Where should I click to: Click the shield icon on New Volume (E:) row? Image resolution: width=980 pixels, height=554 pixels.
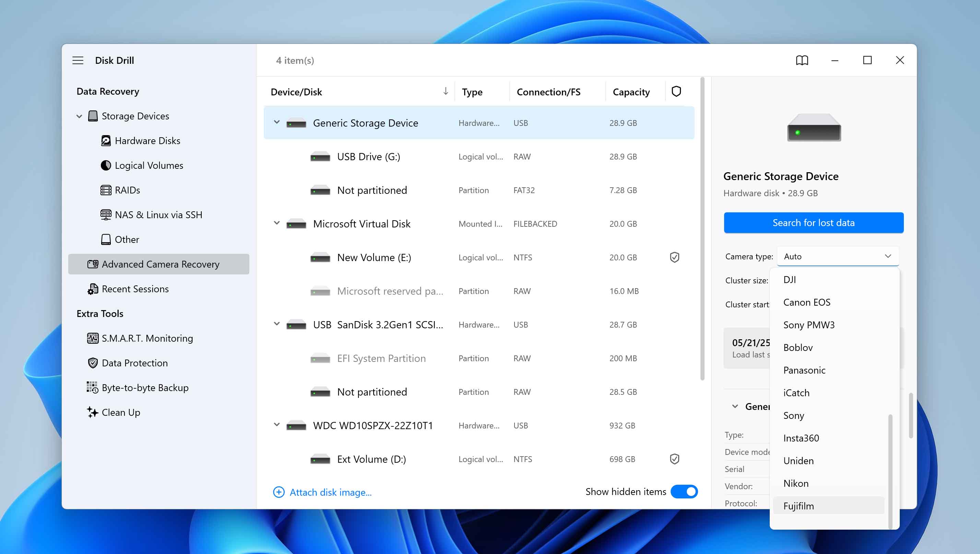click(674, 258)
